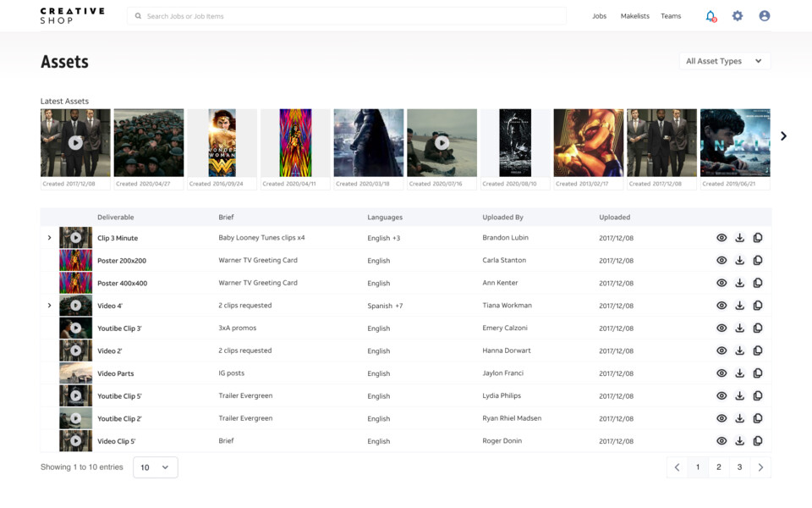Open Latest Asset created 2020/04/27
Screen dimensions: 812x508
pos(149,149)
